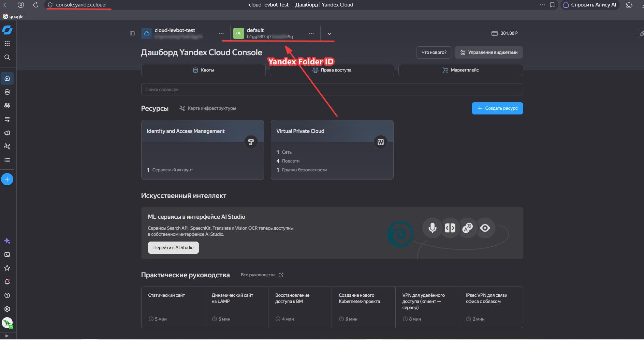
Task: Click the Что нового? button
Action: pyautogui.click(x=434, y=52)
